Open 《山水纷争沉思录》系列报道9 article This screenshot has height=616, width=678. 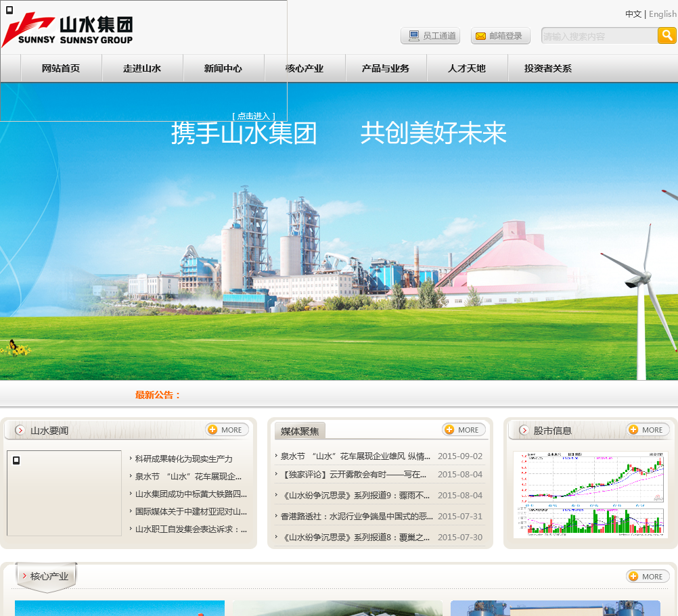point(355,496)
